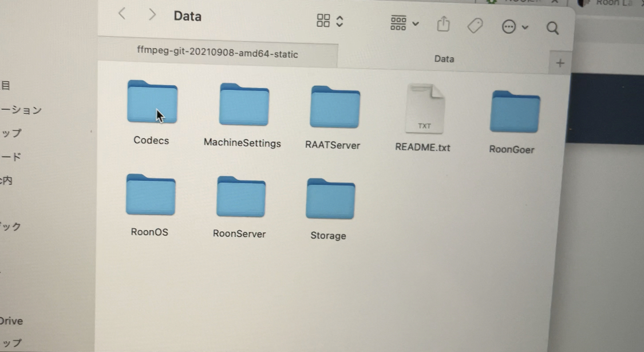Select the RAATServer folder icon
This screenshot has width=644, height=352.
coord(335,107)
